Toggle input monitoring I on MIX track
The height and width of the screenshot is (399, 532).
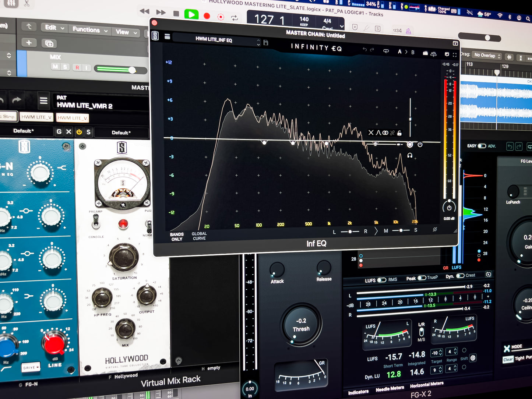(86, 68)
